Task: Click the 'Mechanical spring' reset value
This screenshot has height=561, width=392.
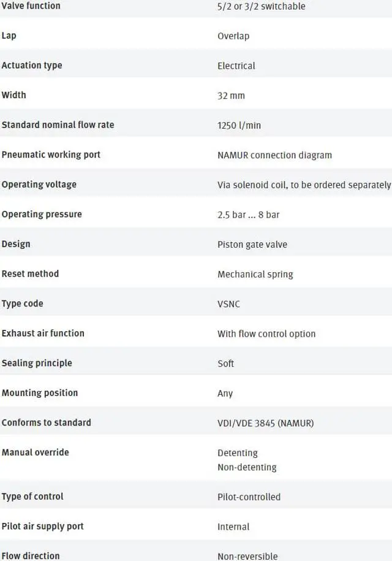Action: coord(255,274)
